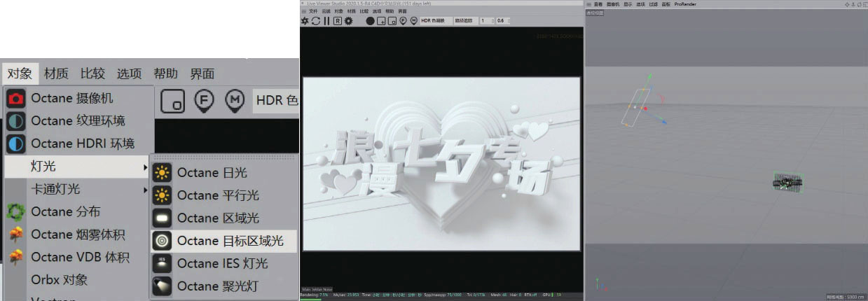Click the enlarged region square icon beside F
The image size is (868, 301).
coord(172,101)
